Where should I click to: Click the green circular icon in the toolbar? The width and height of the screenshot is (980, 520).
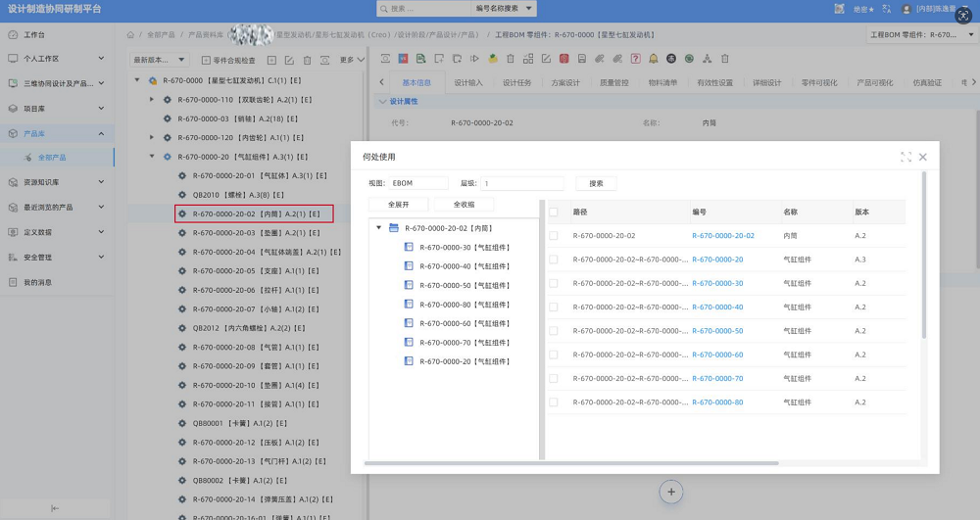[x=689, y=59]
